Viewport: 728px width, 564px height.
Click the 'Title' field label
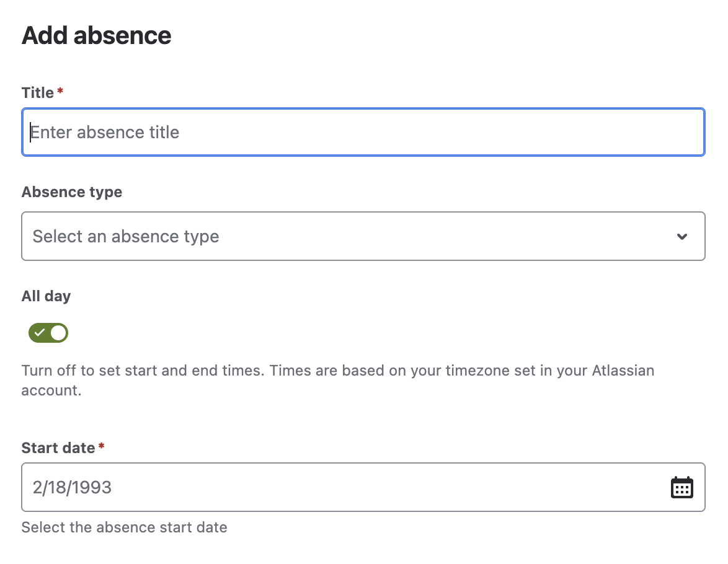[38, 93]
